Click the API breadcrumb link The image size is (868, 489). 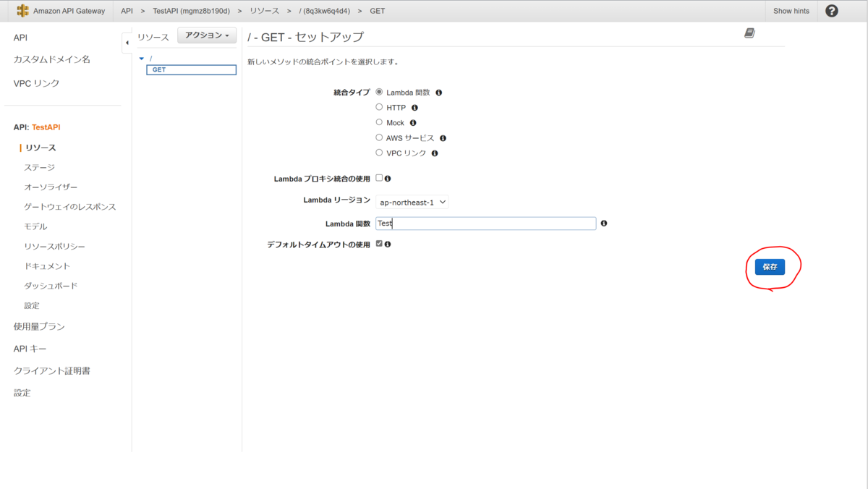click(127, 11)
